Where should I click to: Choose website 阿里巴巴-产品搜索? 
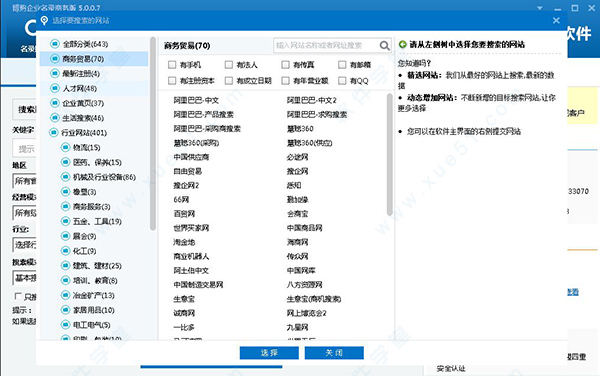tap(203, 114)
